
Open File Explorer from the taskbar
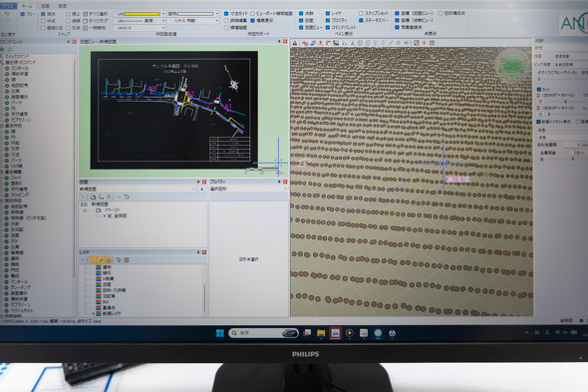point(321,333)
